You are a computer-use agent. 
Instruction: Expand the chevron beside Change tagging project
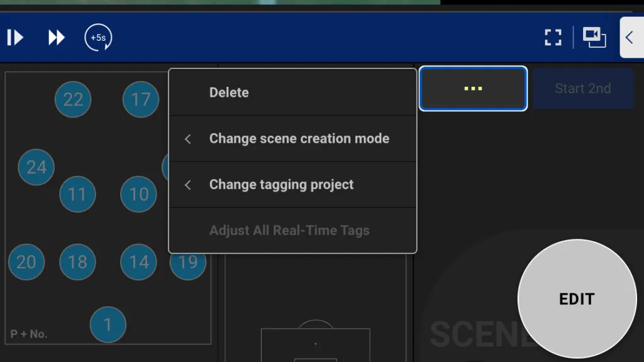[187, 185]
